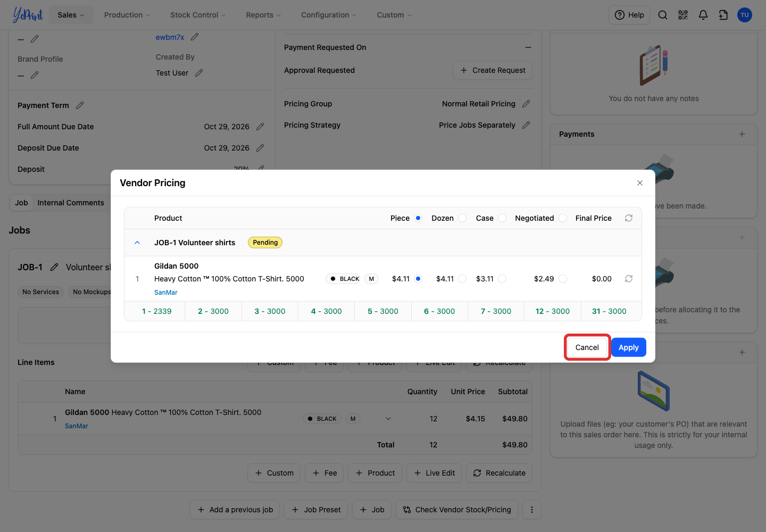Collapse the JOB-1 Volunteer shirts group

[x=137, y=243]
